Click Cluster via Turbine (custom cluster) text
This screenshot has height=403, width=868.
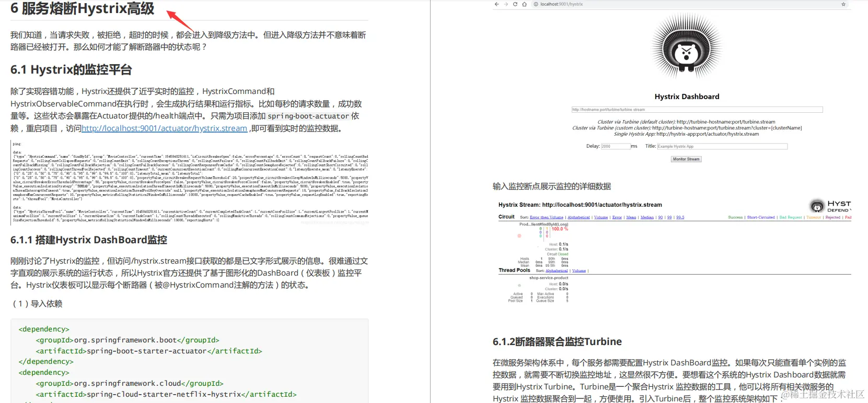pyautogui.click(x=687, y=128)
